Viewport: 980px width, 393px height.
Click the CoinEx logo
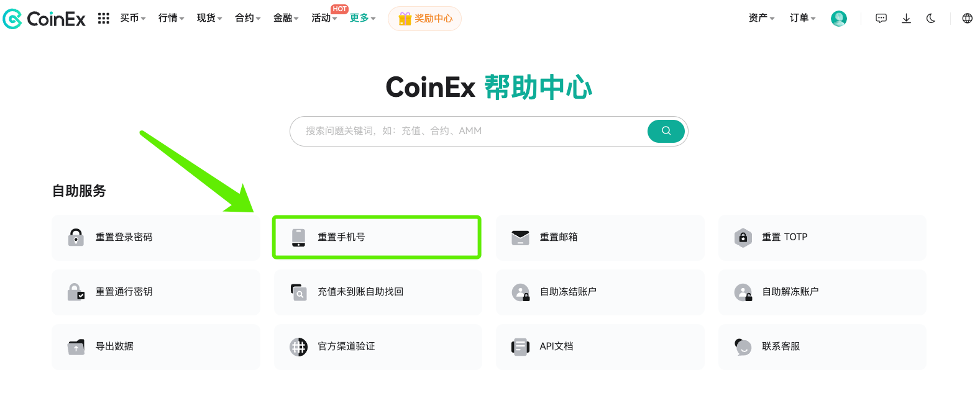point(44,19)
